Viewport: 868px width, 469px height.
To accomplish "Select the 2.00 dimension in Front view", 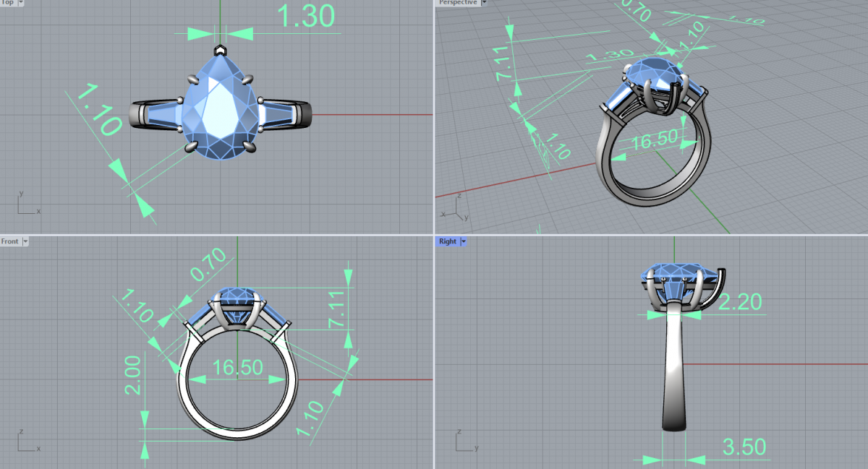I will pos(133,374).
